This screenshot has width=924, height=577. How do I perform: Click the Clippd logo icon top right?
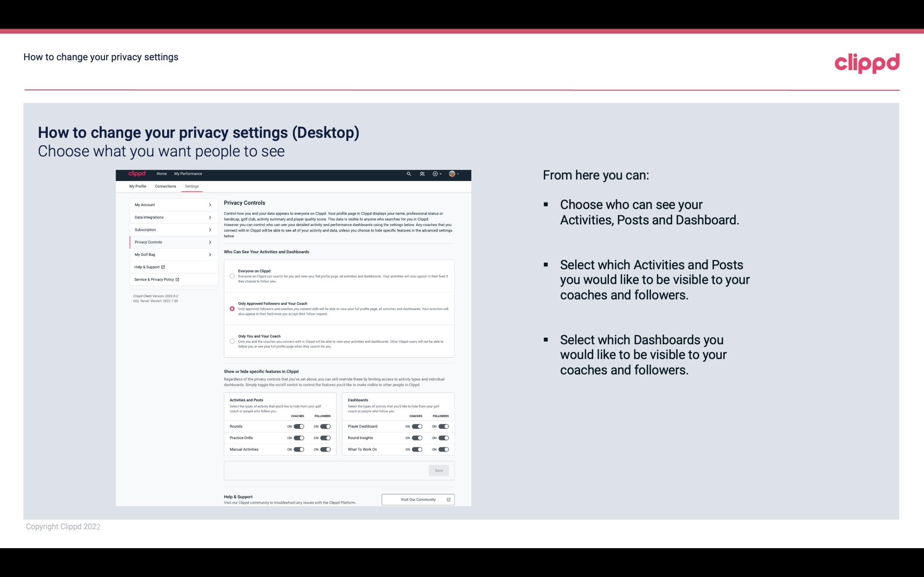tap(867, 62)
